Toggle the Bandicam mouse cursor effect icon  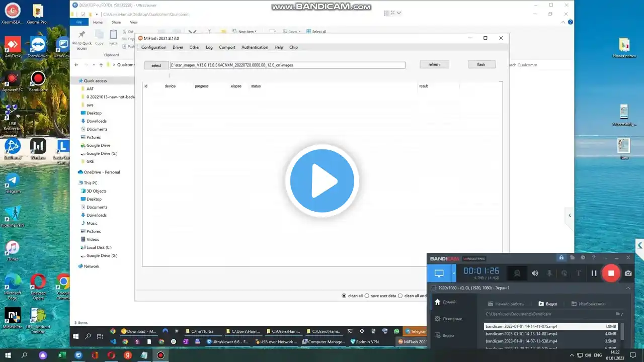coord(564,273)
